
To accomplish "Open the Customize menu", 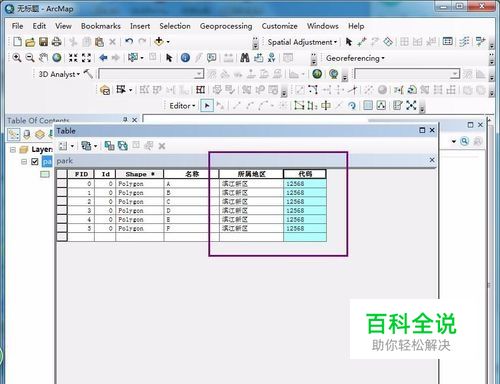I will pos(279,26).
